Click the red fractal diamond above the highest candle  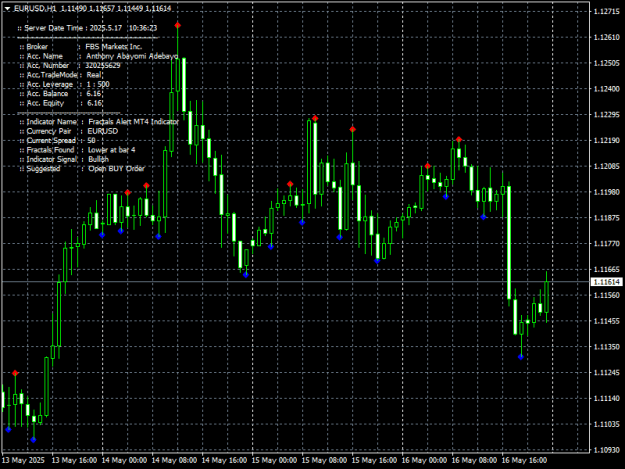click(x=178, y=26)
